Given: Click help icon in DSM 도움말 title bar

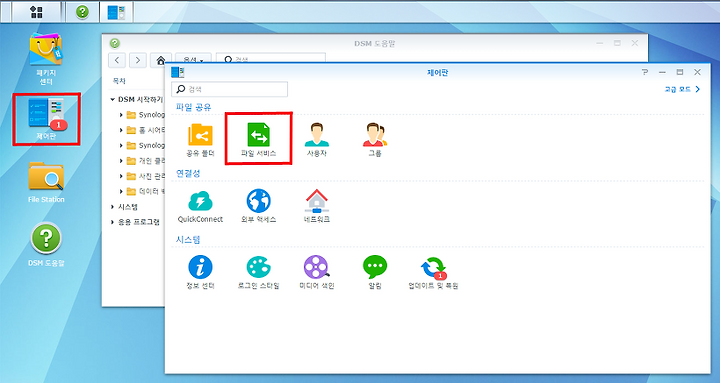Looking at the screenshot, I should [x=115, y=43].
